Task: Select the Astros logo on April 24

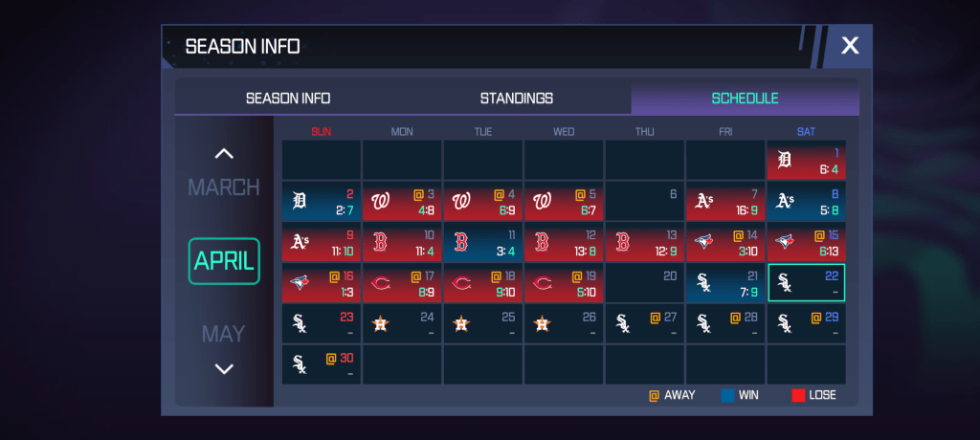Action: pyautogui.click(x=380, y=324)
